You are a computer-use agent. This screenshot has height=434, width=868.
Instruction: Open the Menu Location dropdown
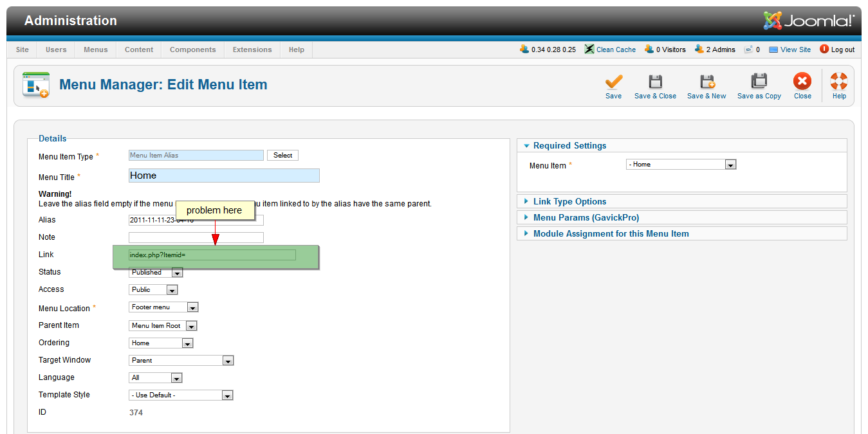192,308
